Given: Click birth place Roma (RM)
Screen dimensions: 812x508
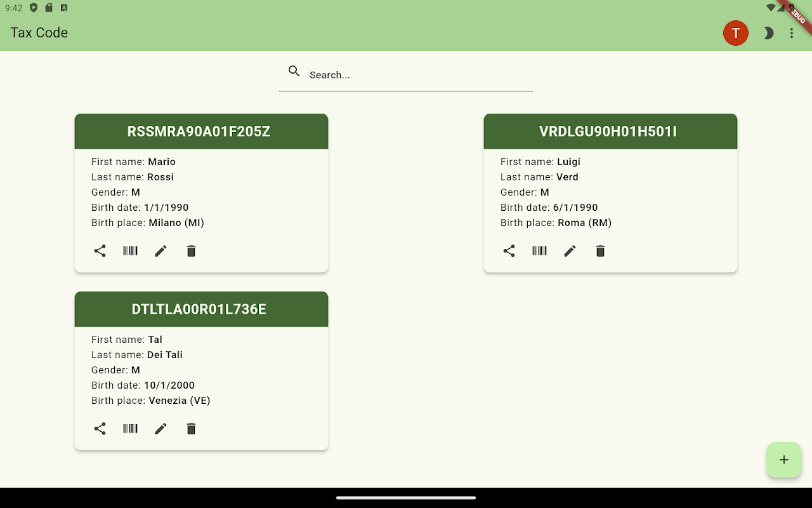Looking at the screenshot, I should [x=585, y=223].
